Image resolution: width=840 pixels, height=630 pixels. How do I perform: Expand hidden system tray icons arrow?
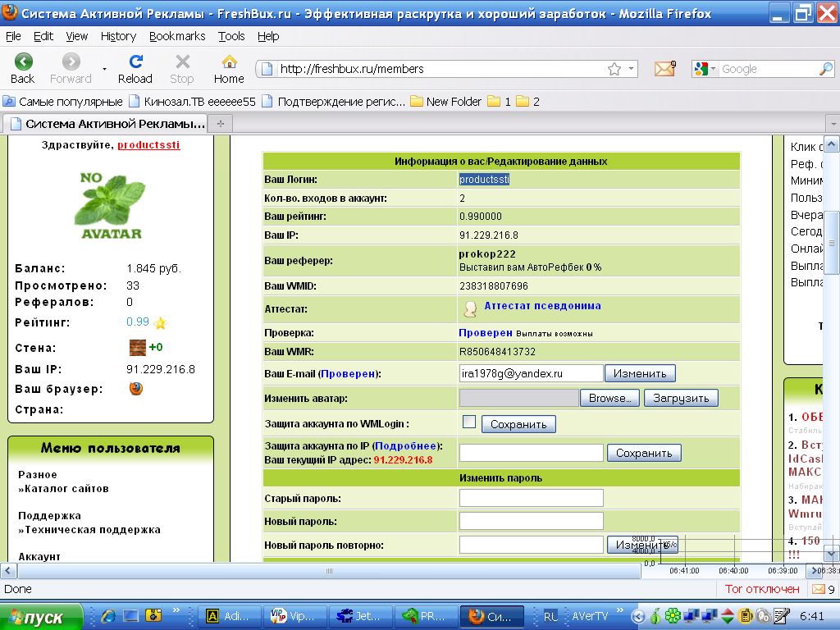pos(637,616)
